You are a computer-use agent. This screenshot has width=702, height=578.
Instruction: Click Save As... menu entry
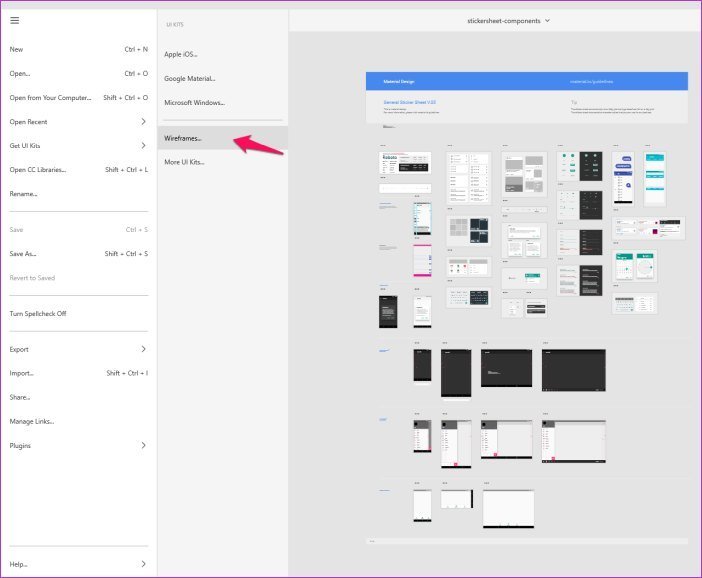pos(78,254)
